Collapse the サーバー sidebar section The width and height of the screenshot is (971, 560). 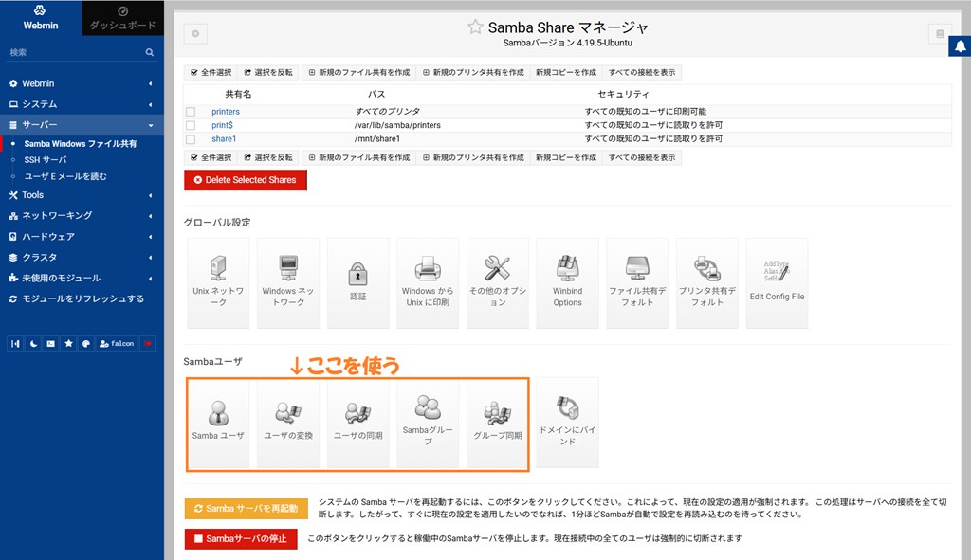[82, 125]
